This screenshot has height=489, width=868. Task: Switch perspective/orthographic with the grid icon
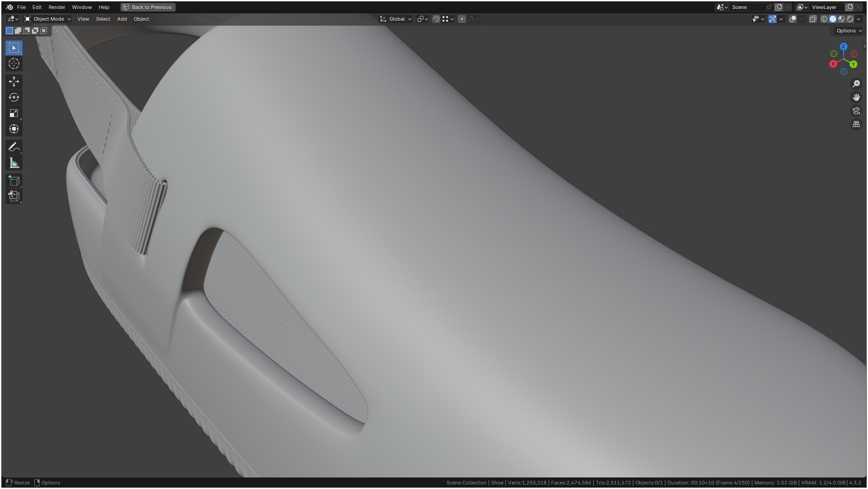pos(856,124)
